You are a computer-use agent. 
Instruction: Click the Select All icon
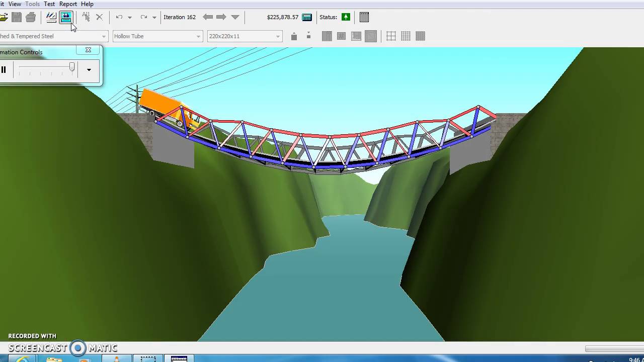click(86, 17)
